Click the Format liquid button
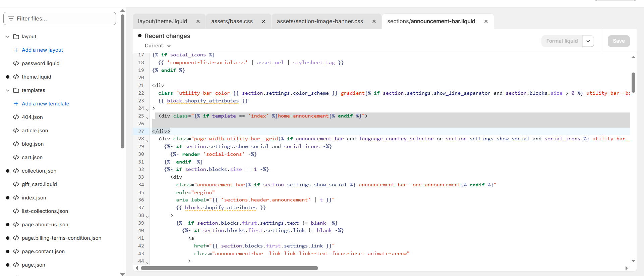The image size is (644, 276). [x=562, y=41]
